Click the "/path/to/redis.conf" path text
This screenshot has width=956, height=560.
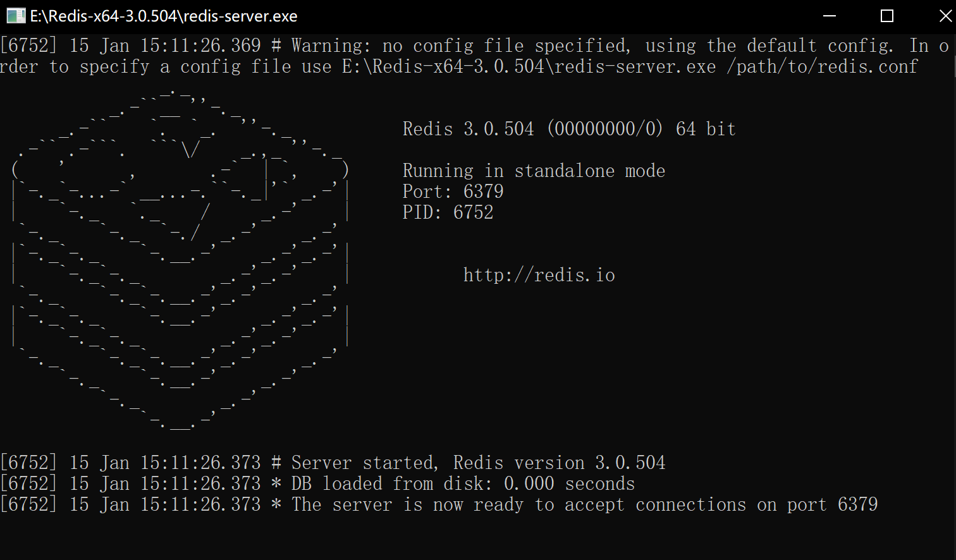pyautogui.click(x=822, y=66)
